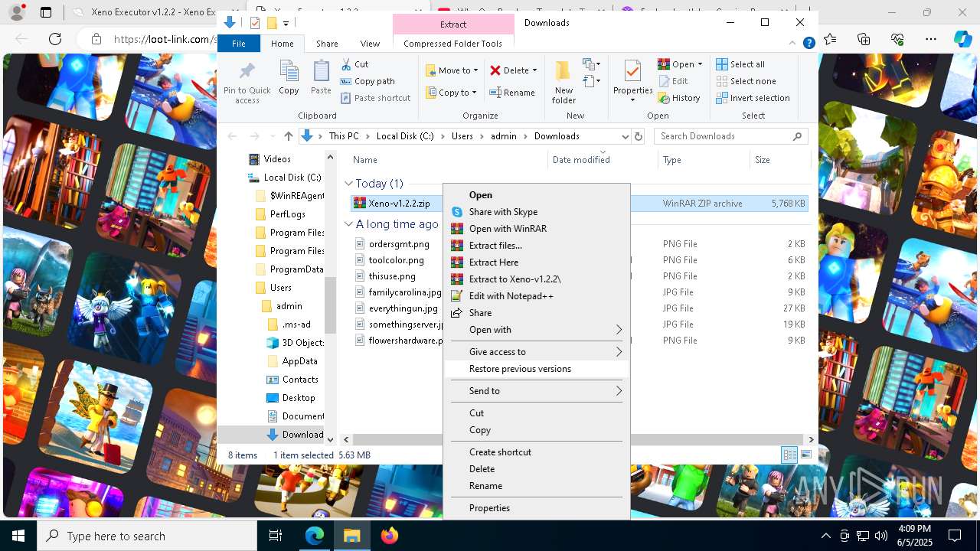Select the ordersgmt.png file
This screenshot has height=551, width=980.
click(x=399, y=244)
